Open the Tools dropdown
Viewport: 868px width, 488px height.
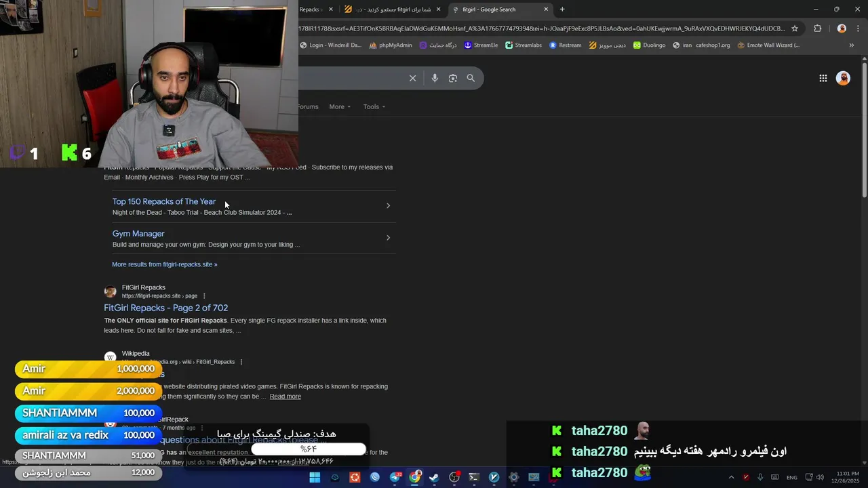(374, 106)
